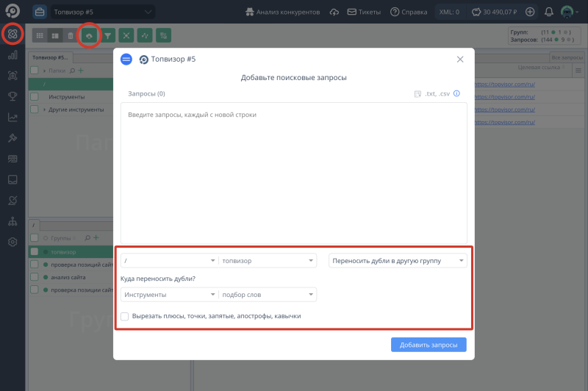Open Тикеты in header
This screenshot has height=391, width=588.
[364, 12]
